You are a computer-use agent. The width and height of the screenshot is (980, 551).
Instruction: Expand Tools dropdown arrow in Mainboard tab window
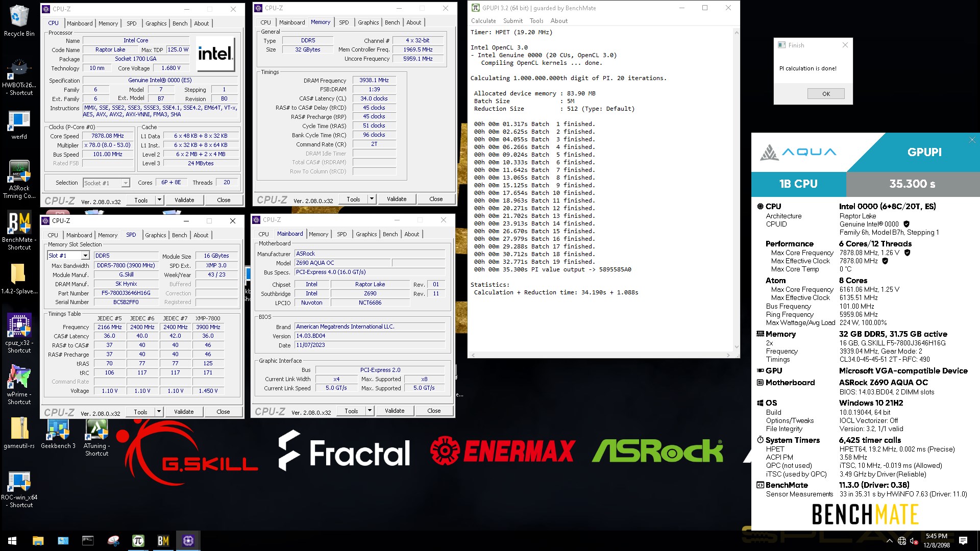pyautogui.click(x=370, y=411)
